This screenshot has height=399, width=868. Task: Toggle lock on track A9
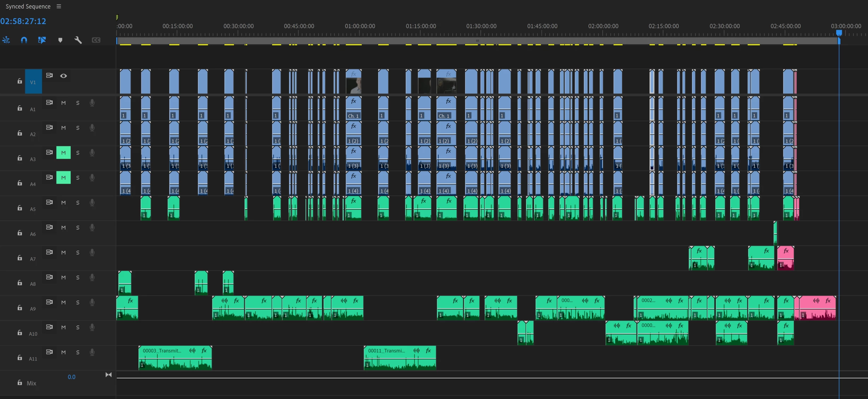coord(20,308)
